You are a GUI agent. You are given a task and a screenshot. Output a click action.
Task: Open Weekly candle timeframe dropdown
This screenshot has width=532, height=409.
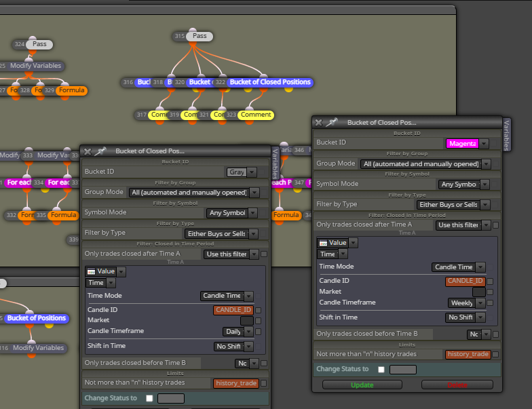pyautogui.click(x=480, y=303)
